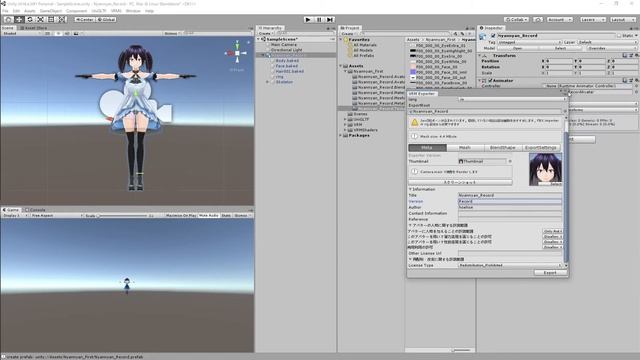Open the cloud services panel
This screenshot has width=640, height=360.
tap(538, 19)
